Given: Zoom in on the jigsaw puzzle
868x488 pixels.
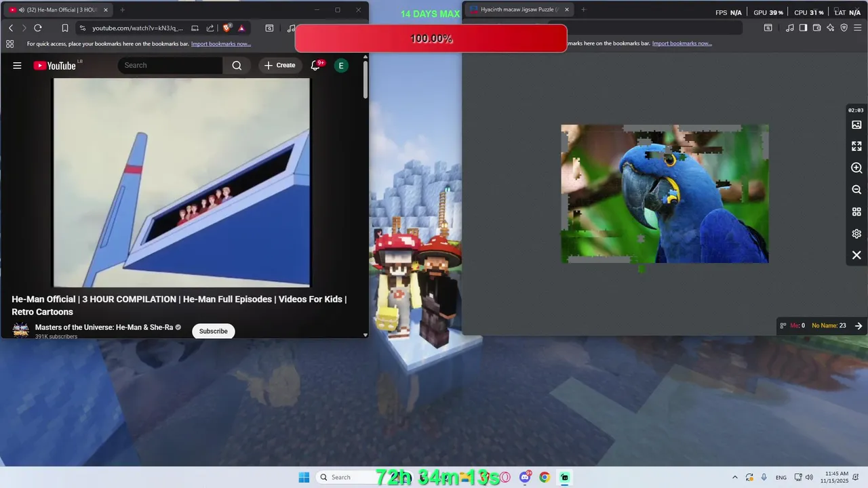Looking at the screenshot, I should (856, 168).
